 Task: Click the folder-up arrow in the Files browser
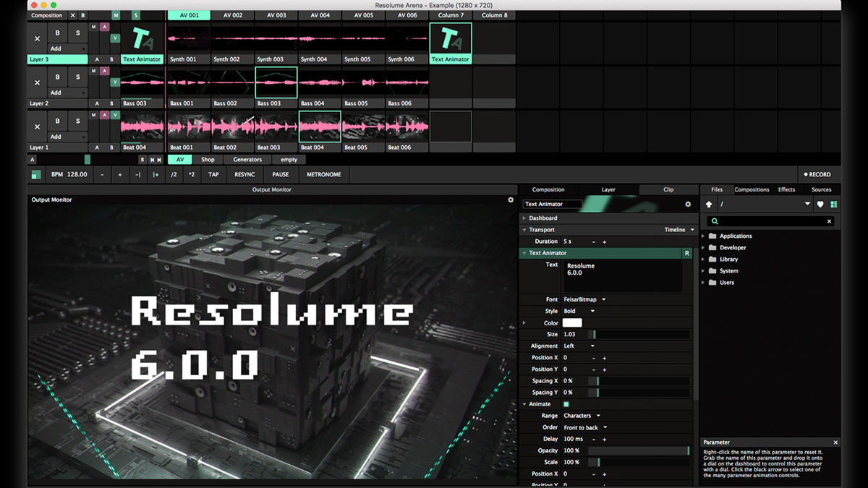click(709, 204)
